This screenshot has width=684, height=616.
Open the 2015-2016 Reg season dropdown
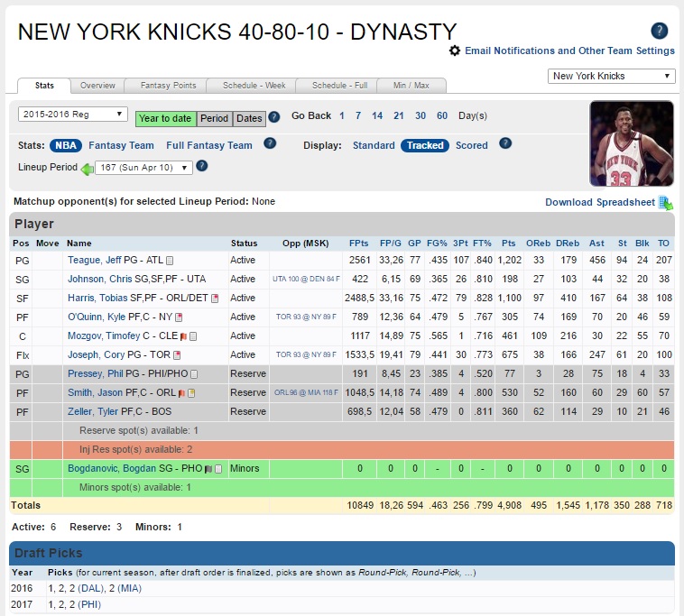[x=73, y=115]
